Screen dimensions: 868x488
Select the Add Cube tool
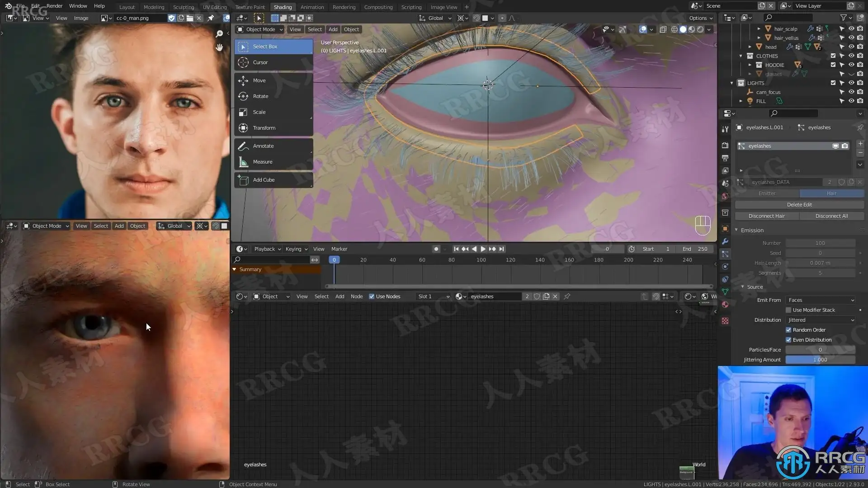point(274,180)
